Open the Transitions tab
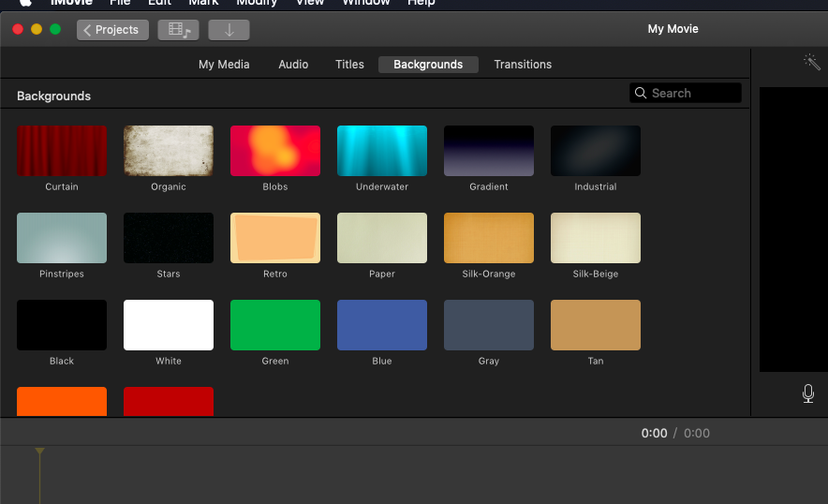 tap(523, 65)
